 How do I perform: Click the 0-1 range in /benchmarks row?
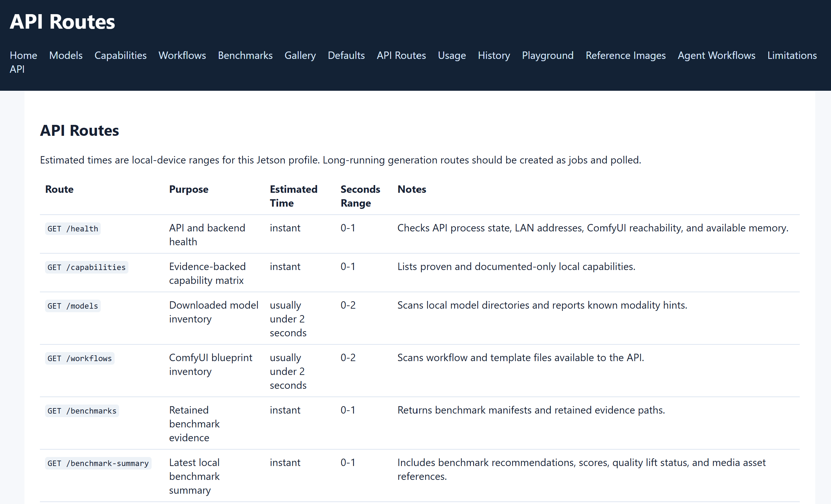(348, 410)
